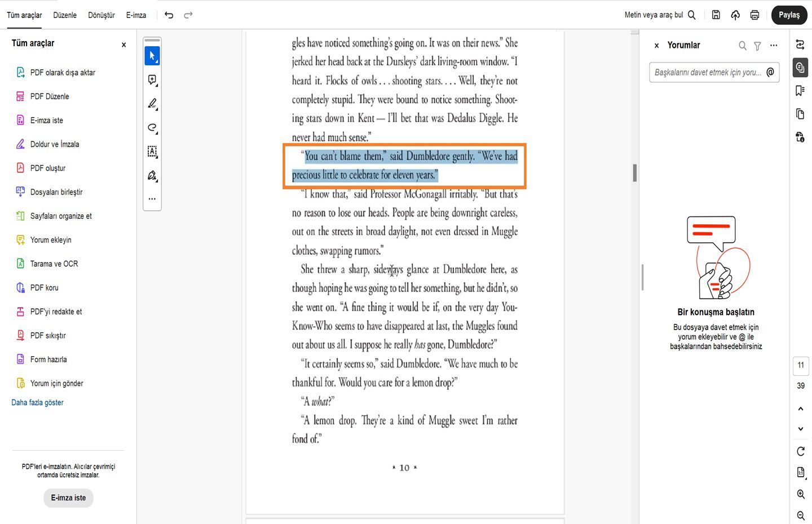
Task: Click the current page number box 11
Action: [x=801, y=366]
